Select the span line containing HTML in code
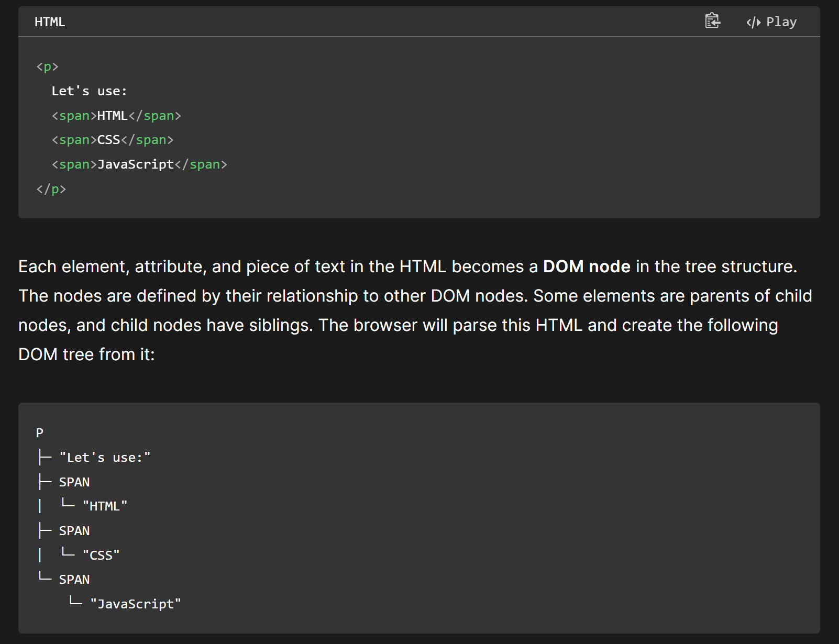This screenshot has height=644, width=839. [x=116, y=116]
